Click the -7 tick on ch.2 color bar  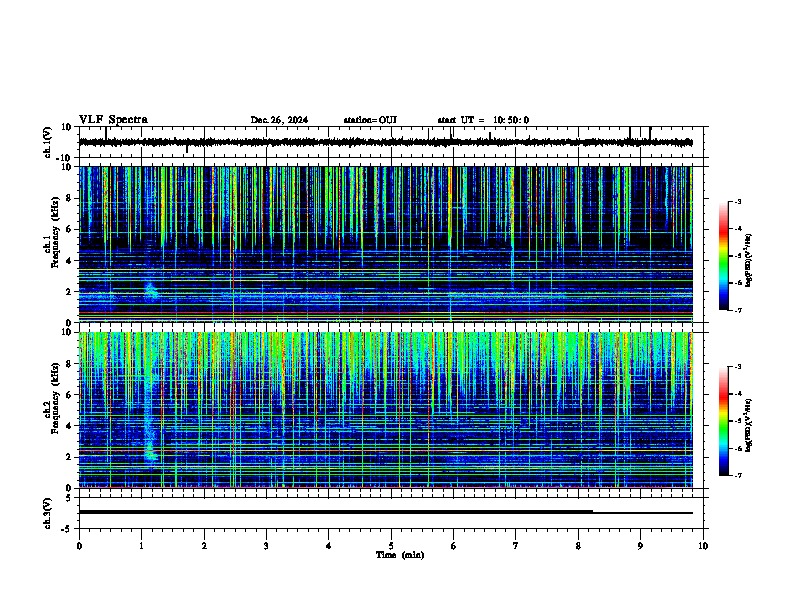point(738,475)
